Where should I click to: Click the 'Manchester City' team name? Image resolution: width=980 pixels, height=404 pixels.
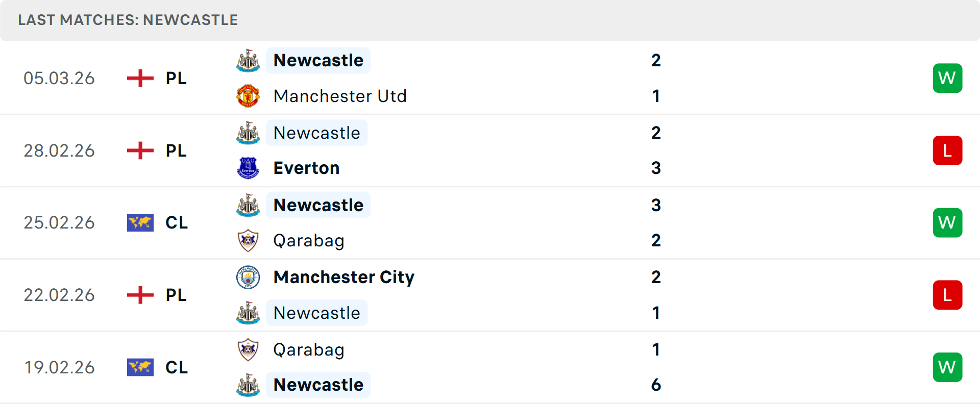click(344, 277)
